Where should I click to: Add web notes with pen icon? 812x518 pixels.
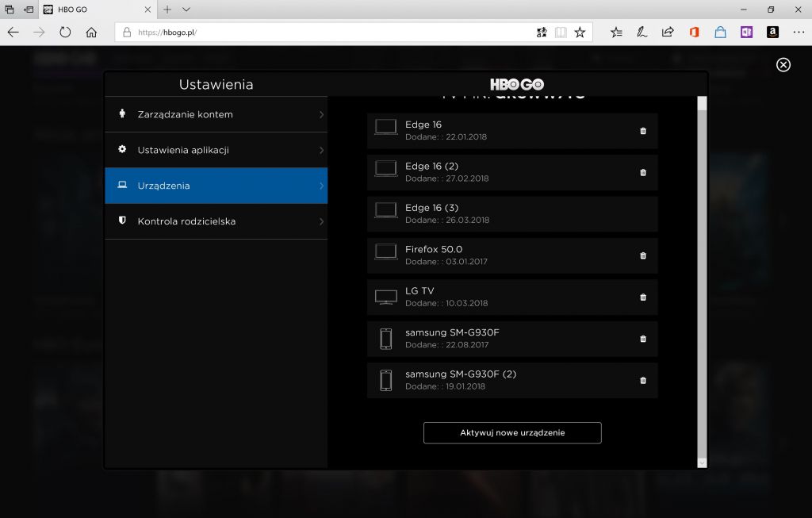[642, 32]
